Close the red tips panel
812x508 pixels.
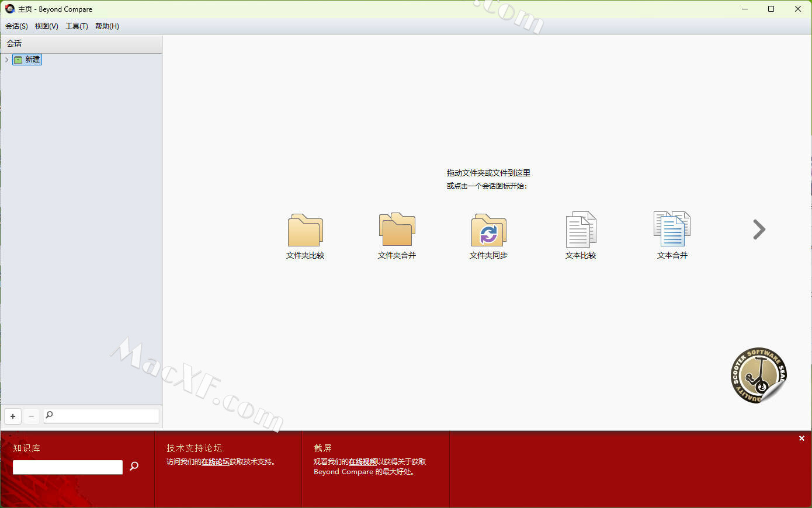[x=801, y=439]
